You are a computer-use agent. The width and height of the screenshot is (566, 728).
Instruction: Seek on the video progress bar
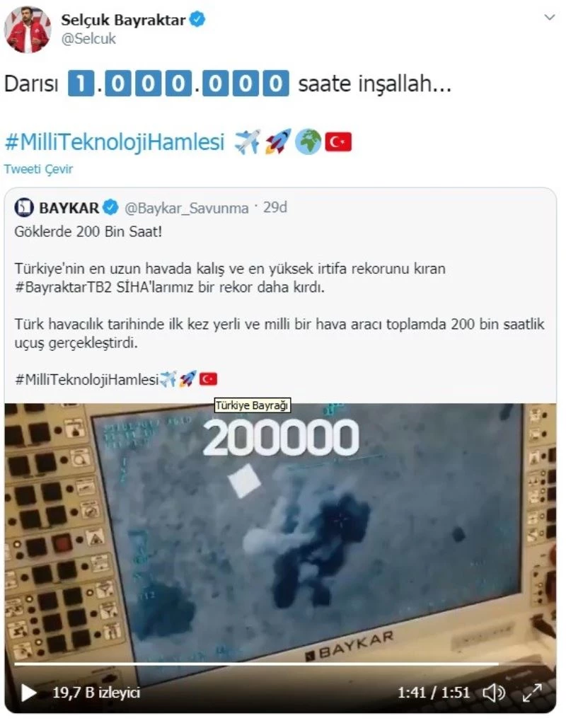pyautogui.click(x=280, y=664)
